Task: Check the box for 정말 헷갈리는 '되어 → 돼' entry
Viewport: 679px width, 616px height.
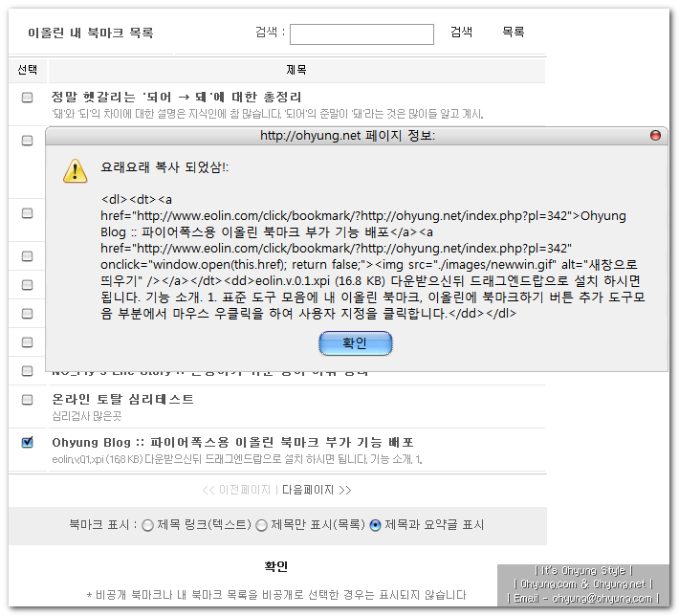Action: (x=28, y=98)
